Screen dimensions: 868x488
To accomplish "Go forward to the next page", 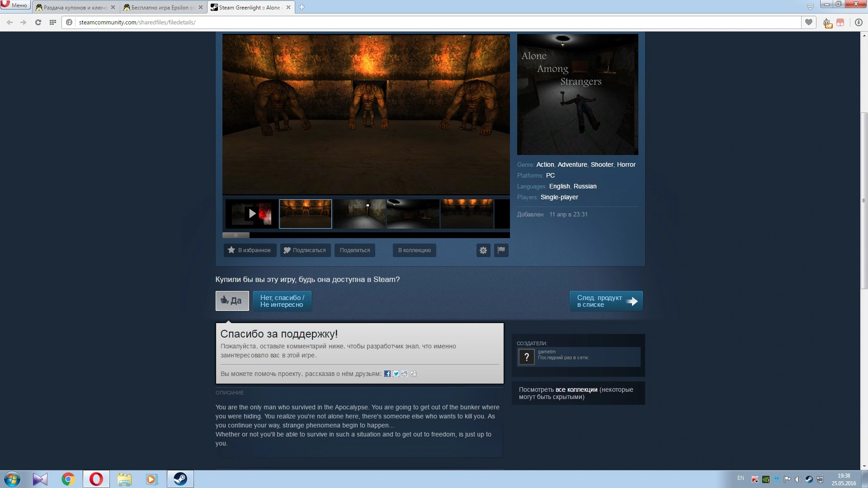I will (x=24, y=22).
